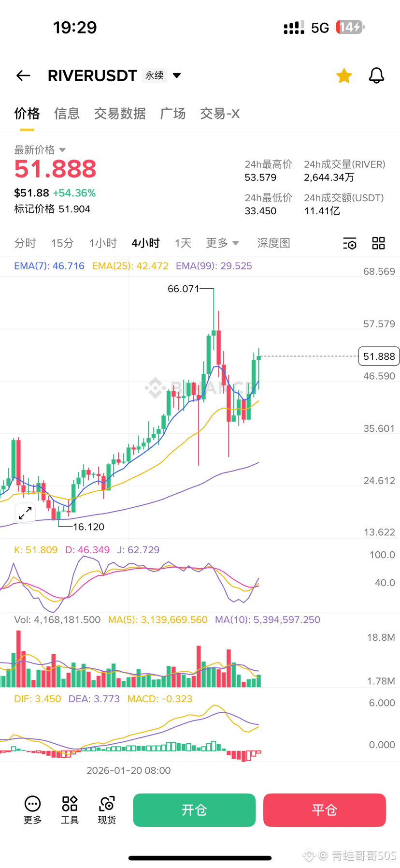This screenshot has height=868, width=400.
Task: Open the 交易-X tab
Action: point(220,114)
